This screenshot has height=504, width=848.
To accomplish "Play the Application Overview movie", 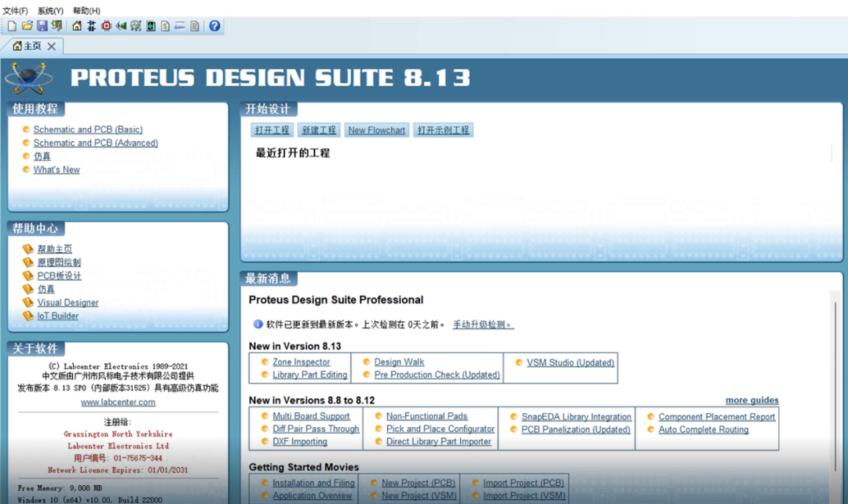I will [x=312, y=496].
